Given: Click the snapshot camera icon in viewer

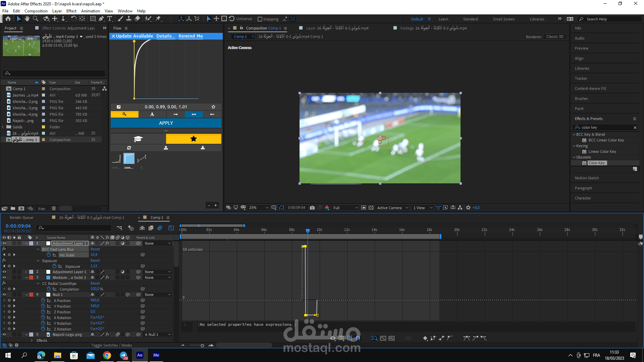Looking at the screenshot, I should click(312, 208).
